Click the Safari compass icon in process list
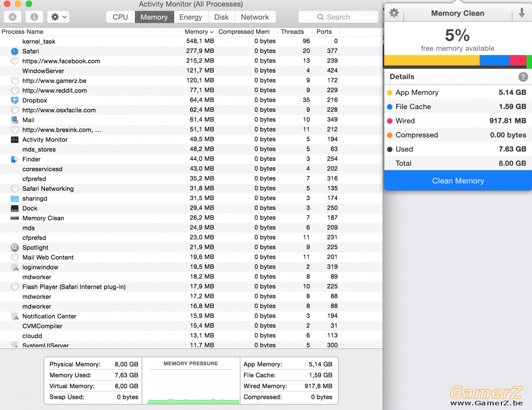 tap(15, 51)
